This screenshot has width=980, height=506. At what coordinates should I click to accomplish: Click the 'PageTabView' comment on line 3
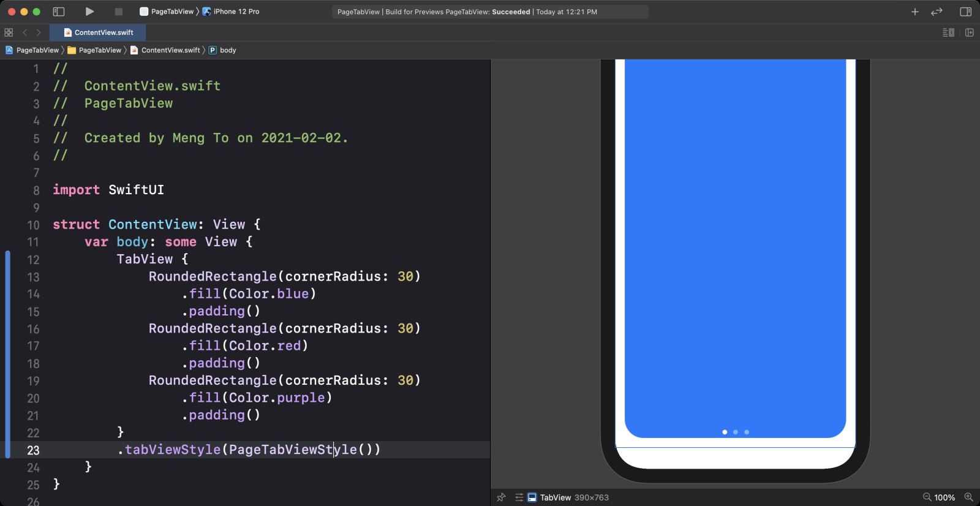(129, 104)
